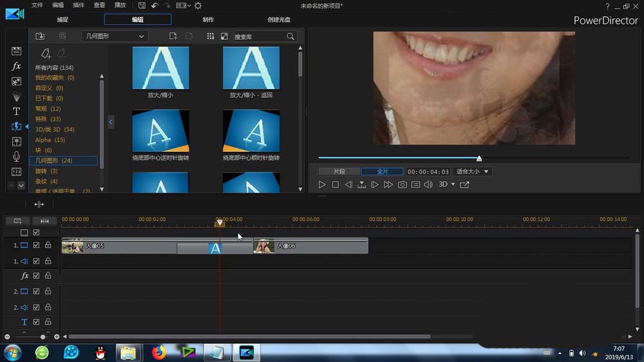Screen dimensions: 644x362
Task: Click the undo arrow in top toolbar
Action: pos(155,6)
